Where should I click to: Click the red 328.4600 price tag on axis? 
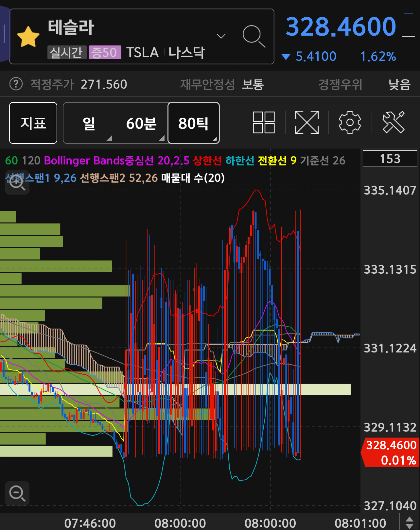click(390, 453)
